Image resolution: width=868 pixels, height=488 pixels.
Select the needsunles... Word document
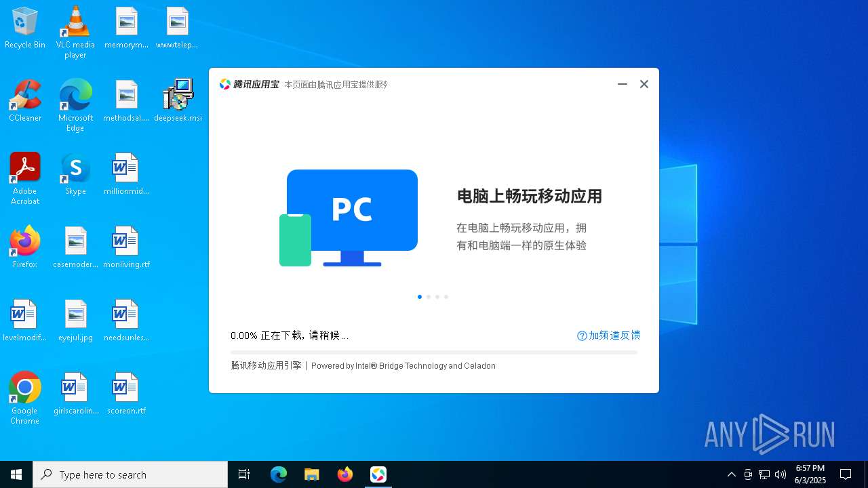tap(126, 321)
